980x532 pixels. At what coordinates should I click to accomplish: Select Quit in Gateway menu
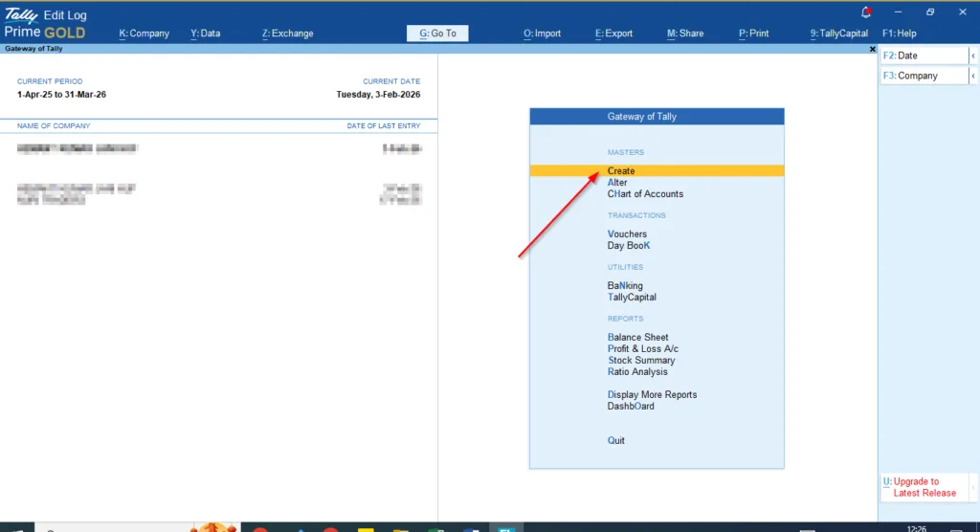point(615,440)
